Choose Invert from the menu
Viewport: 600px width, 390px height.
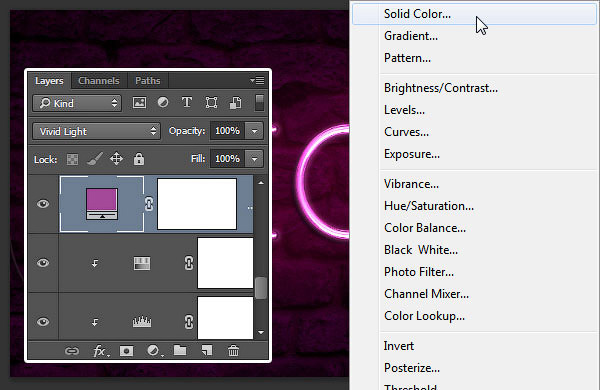pos(474,346)
